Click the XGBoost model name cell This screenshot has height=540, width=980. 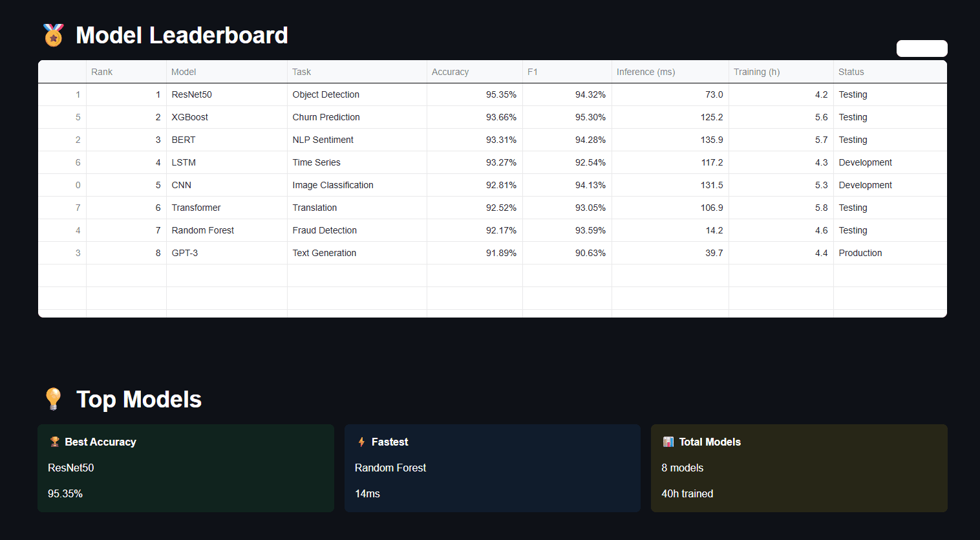click(226, 117)
